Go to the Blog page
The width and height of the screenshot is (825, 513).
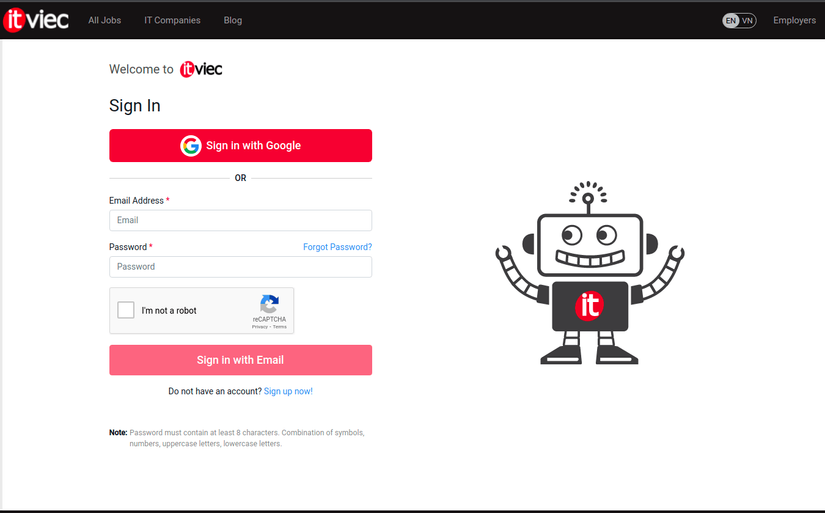(233, 20)
